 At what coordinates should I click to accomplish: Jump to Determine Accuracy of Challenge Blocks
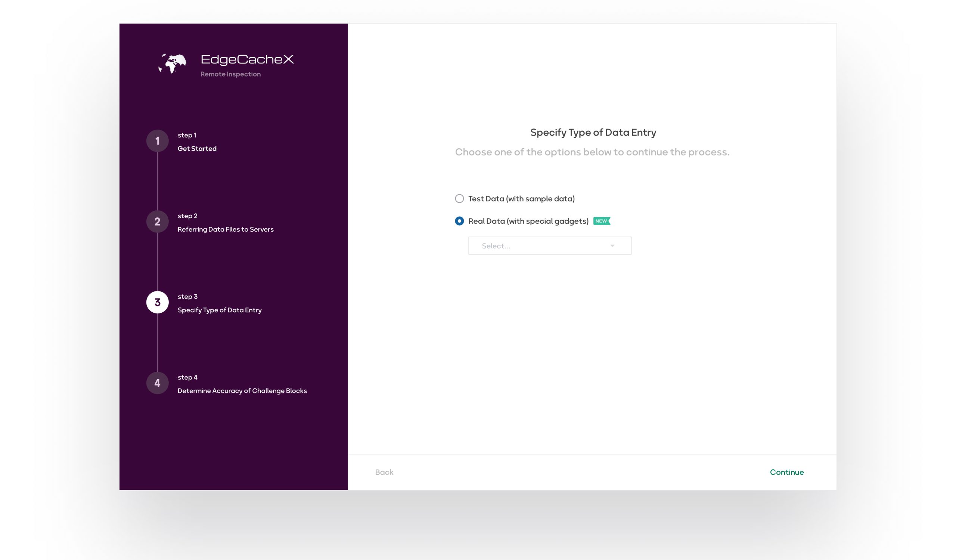pyautogui.click(x=242, y=391)
